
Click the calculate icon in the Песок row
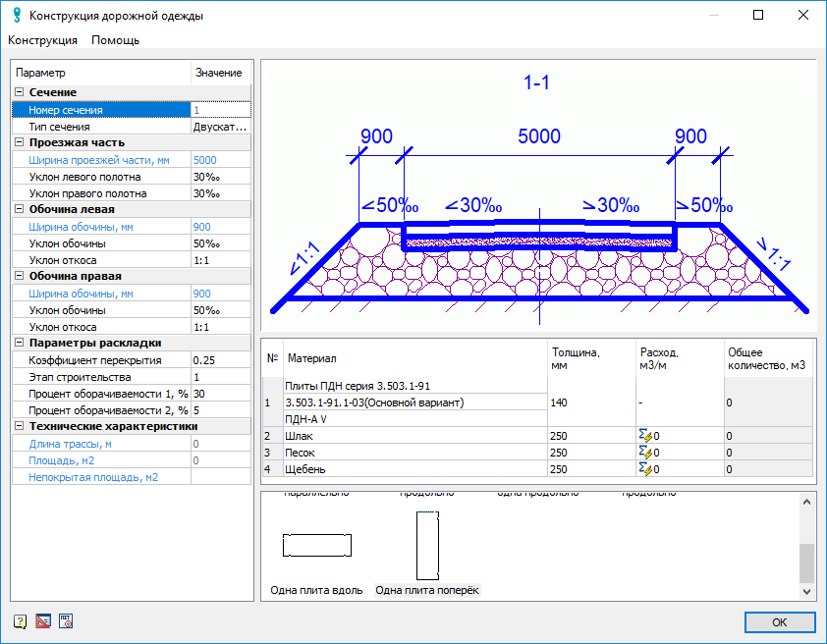coord(645,452)
